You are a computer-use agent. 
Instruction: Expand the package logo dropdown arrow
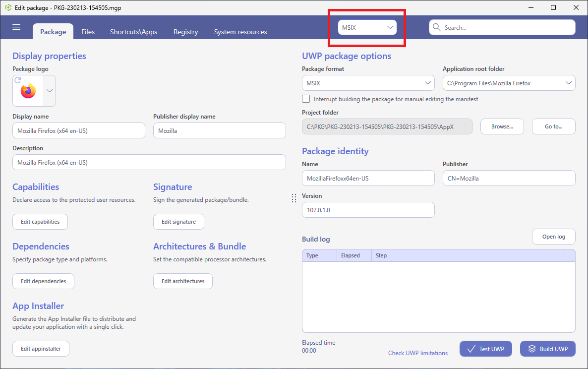(50, 91)
